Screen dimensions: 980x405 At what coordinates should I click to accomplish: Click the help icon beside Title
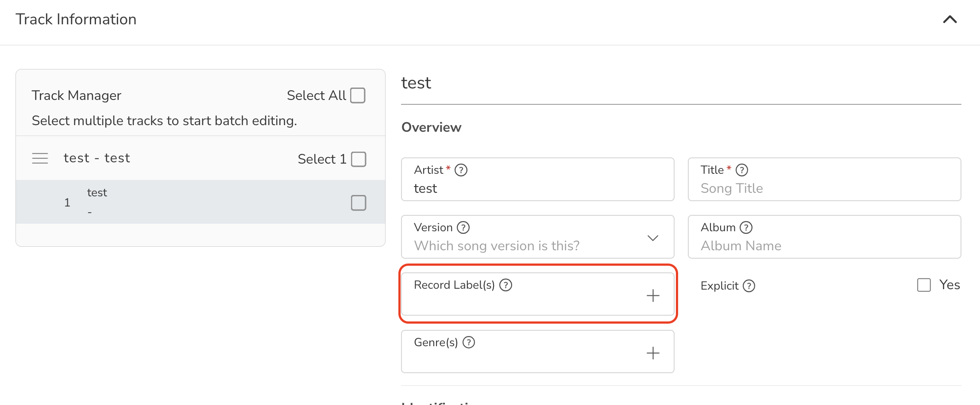coord(742,170)
